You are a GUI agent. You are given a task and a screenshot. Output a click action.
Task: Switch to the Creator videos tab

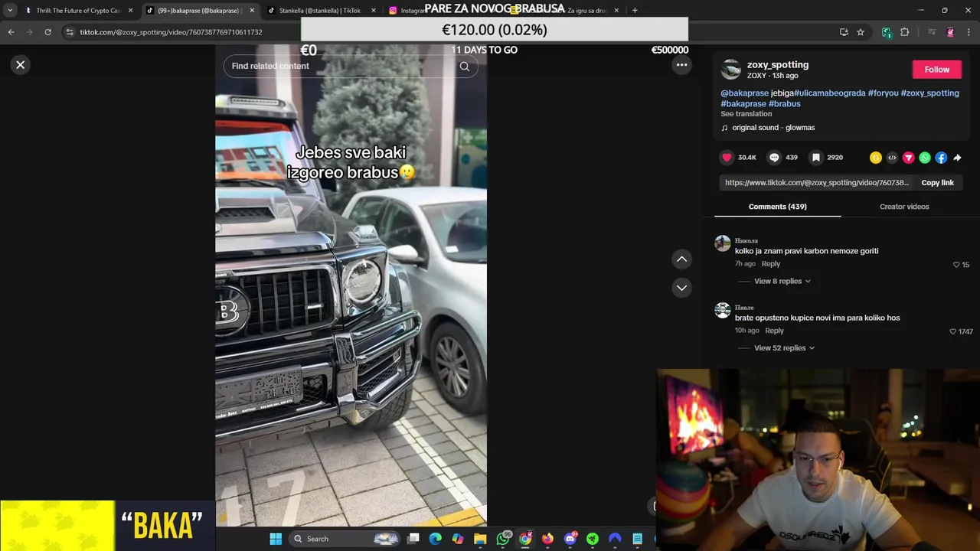coord(904,207)
